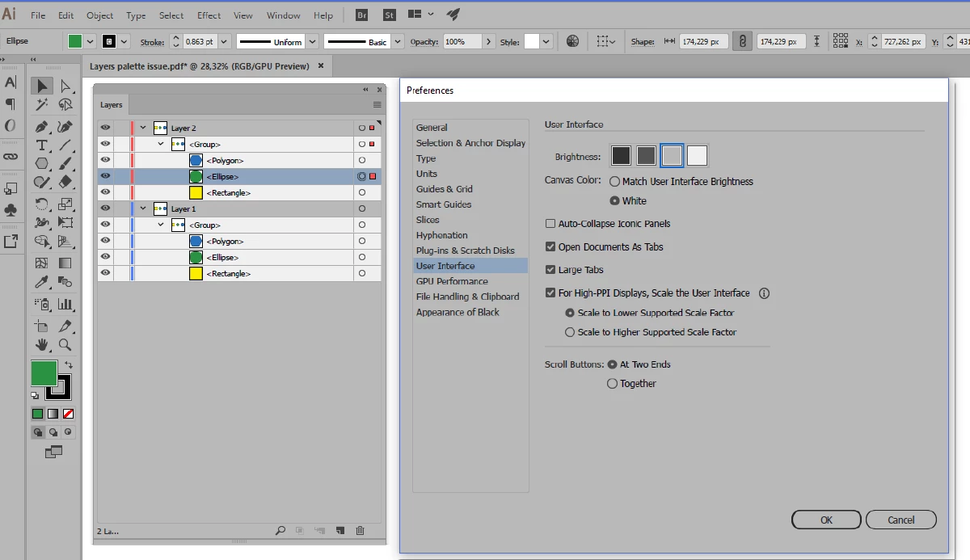The width and height of the screenshot is (970, 560).
Task: Click the green Fill color box in toolbar
Action: (x=44, y=373)
